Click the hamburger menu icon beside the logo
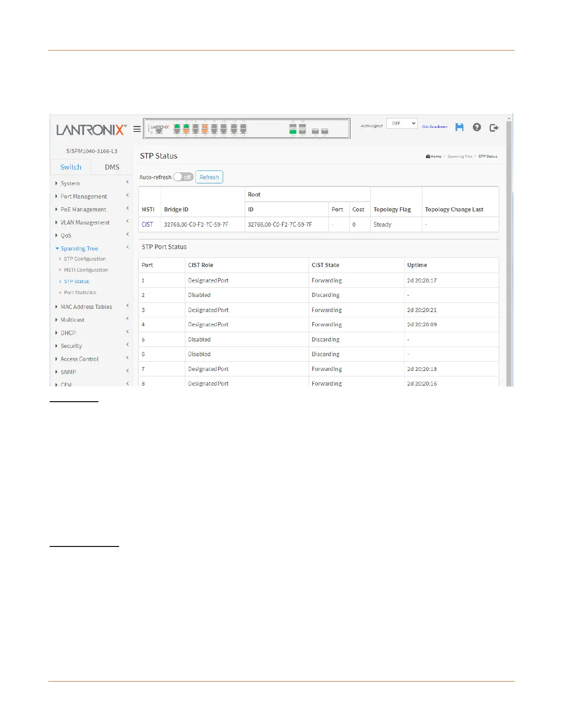 tap(137, 129)
